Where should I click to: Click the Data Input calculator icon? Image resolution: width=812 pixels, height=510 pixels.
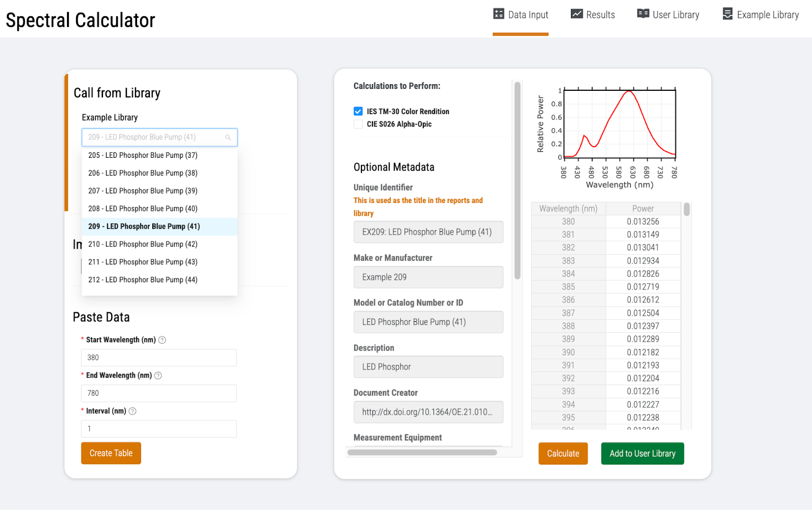(498, 14)
